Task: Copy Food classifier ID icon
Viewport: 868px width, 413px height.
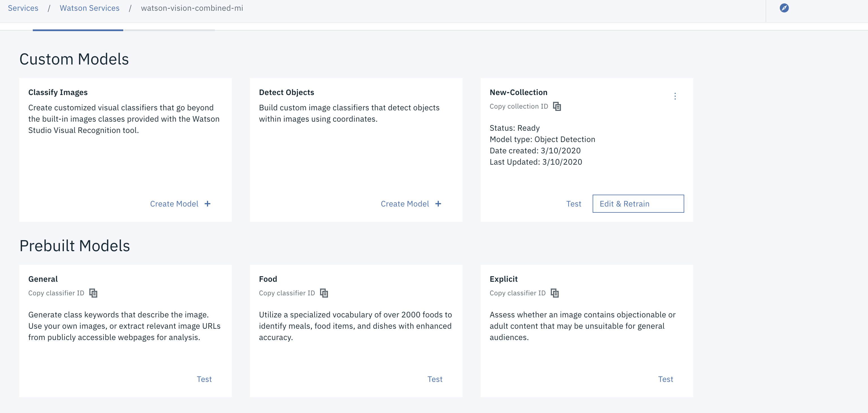Action: [x=324, y=293]
